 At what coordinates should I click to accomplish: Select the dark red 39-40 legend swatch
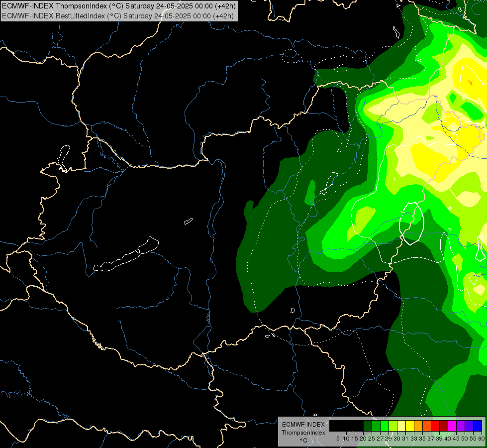[444, 426]
